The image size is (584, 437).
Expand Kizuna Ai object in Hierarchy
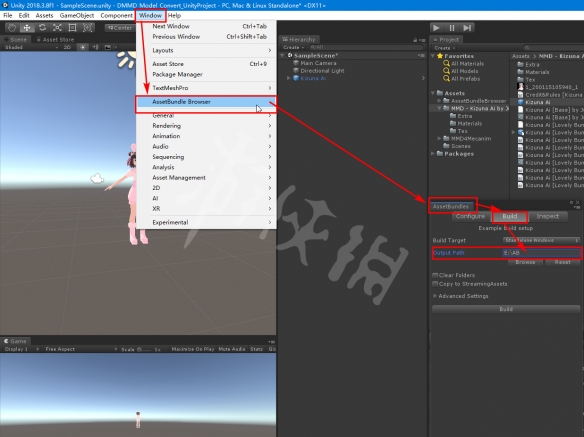pyautogui.click(x=288, y=78)
